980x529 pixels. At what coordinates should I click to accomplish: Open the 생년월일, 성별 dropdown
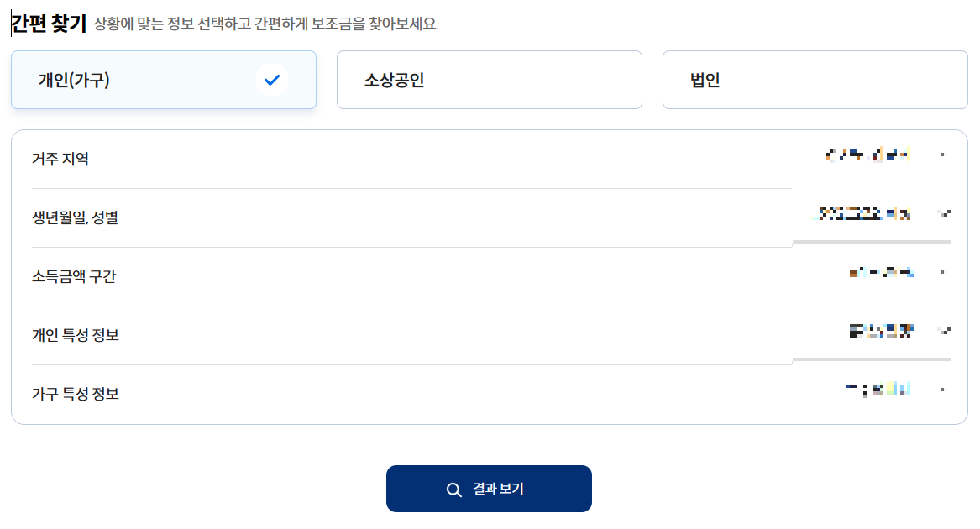[x=873, y=213]
